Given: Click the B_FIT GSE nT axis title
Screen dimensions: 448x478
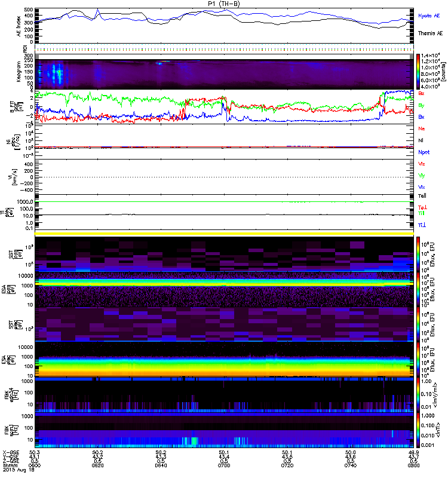Looking at the screenshot, I should pos(17,107).
